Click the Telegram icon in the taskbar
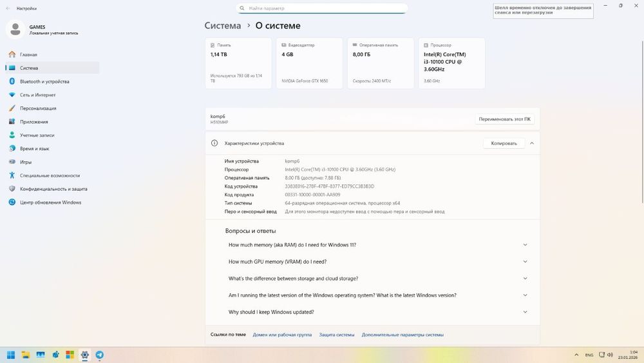 (x=99, y=355)
